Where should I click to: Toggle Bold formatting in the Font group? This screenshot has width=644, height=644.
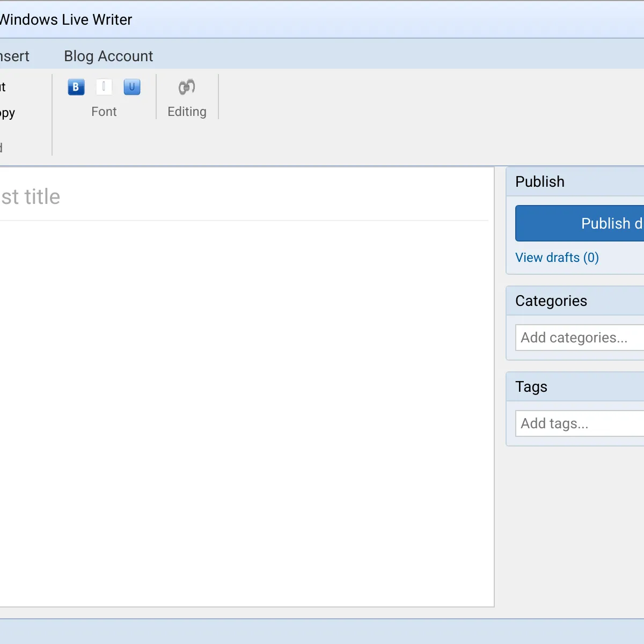(x=76, y=87)
